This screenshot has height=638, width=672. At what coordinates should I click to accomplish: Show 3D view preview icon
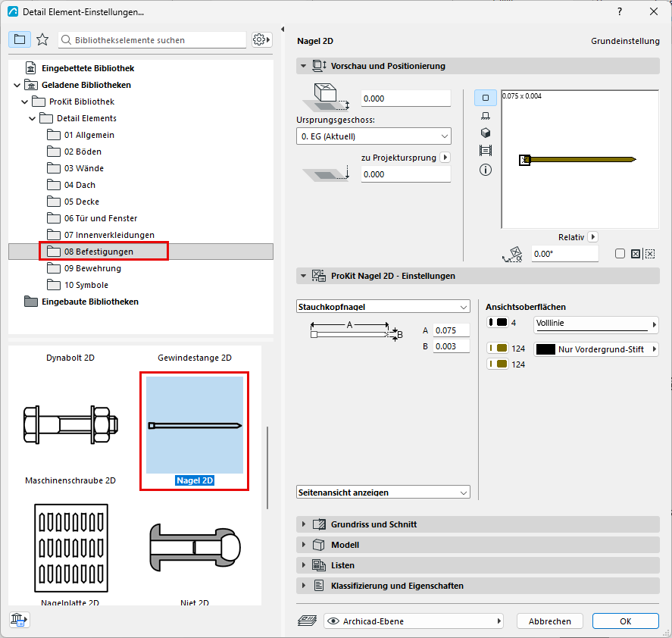[485, 133]
